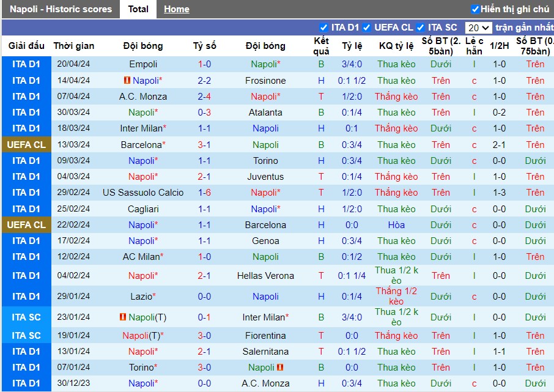Image resolution: width=554 pixels, height=392 pixels.
Task: Click Frosinone team name
Action: (x=265, y=81)
